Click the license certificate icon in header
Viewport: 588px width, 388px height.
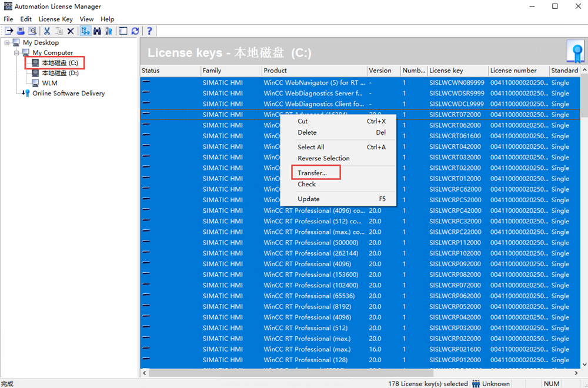[576, 52]
